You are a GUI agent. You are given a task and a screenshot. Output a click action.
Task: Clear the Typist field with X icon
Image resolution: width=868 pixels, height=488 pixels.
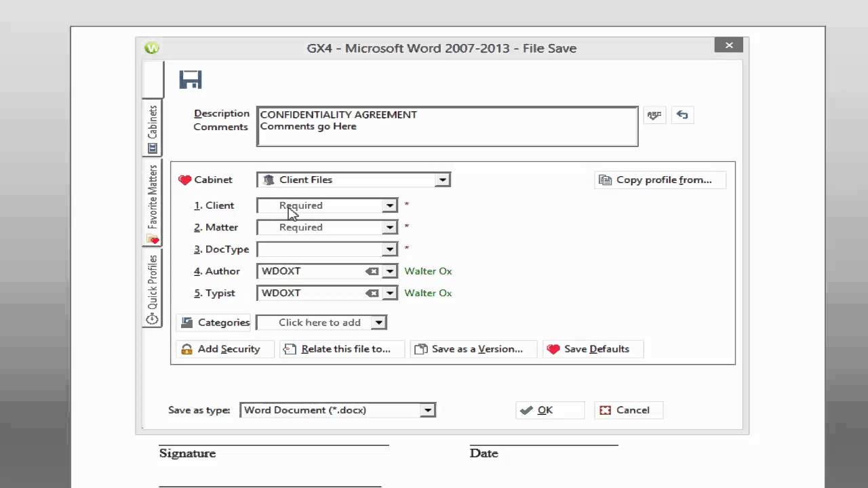point(372,293)
